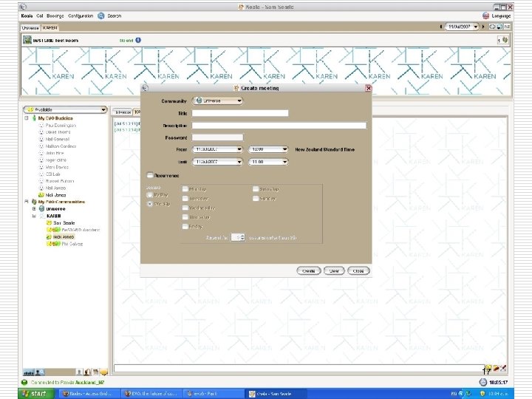Tick the Sunday checkbox
Screen dimensions: 532x399
pos(256,198)
